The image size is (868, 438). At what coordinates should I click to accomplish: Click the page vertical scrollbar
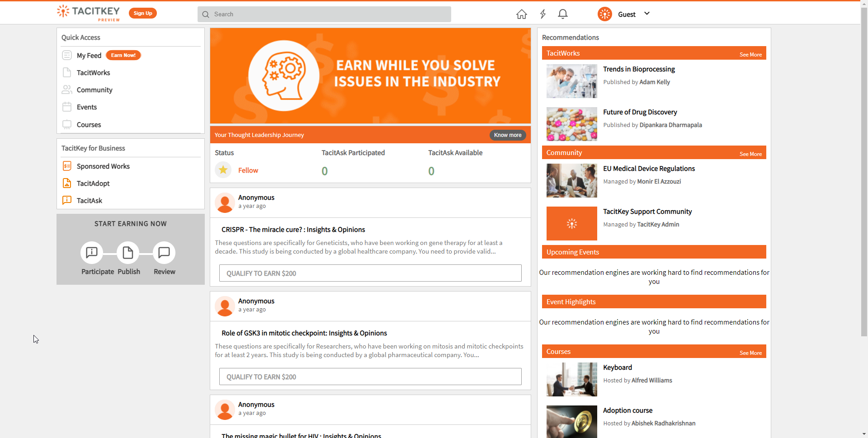864,172
